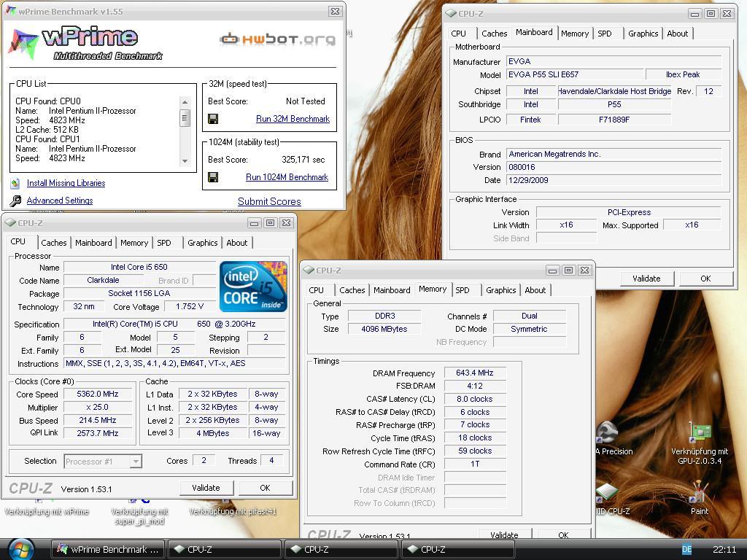
Task: Click the Core Speed value 5362.0 MHz
Action: [98, 394]
